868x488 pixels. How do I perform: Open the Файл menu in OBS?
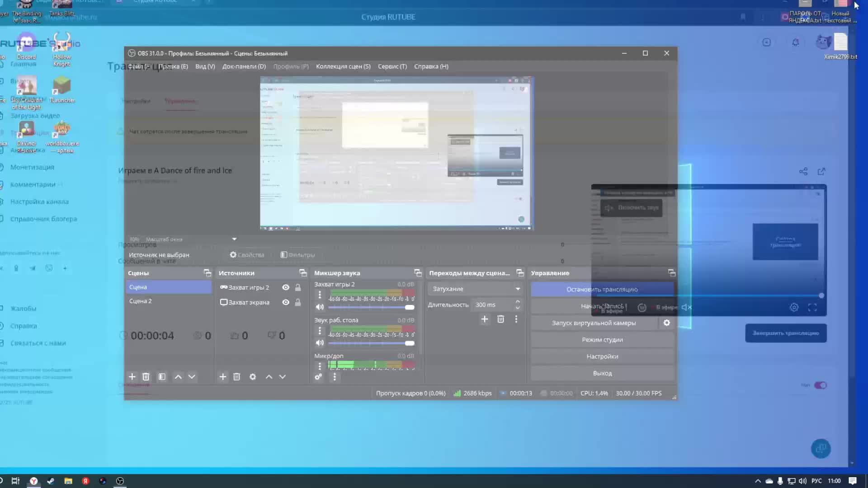point(138,66)
